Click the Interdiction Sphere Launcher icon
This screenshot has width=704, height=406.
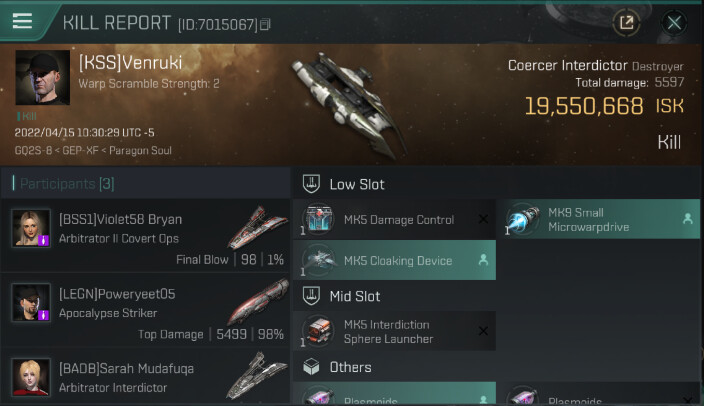(319, 331)
